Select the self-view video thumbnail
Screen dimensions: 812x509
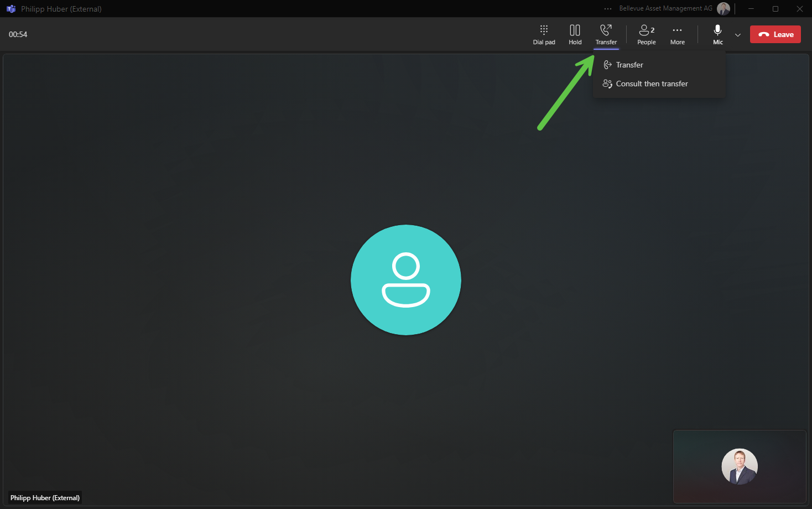tap(739, 466)
